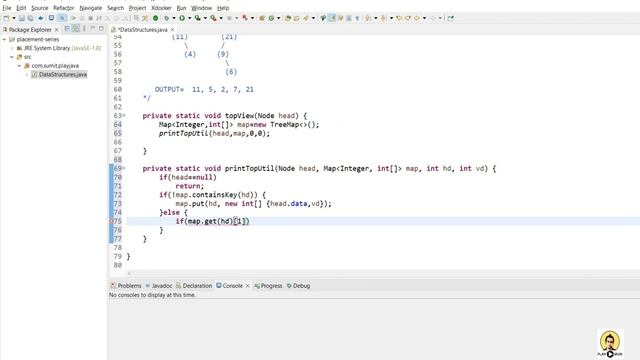Switch to the Declaration tab
The width and height of the screenshot is (640, 360).
[194, 286]
